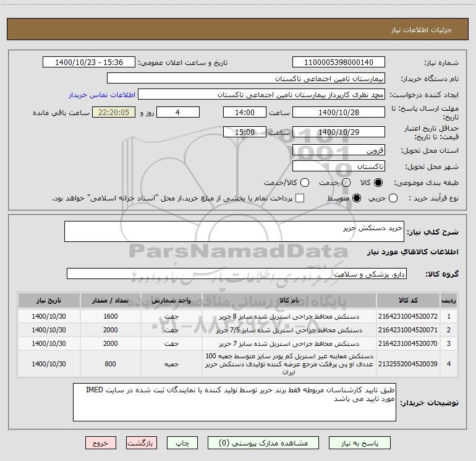
Task: Select the خدمت radio option
Action: 346,183
